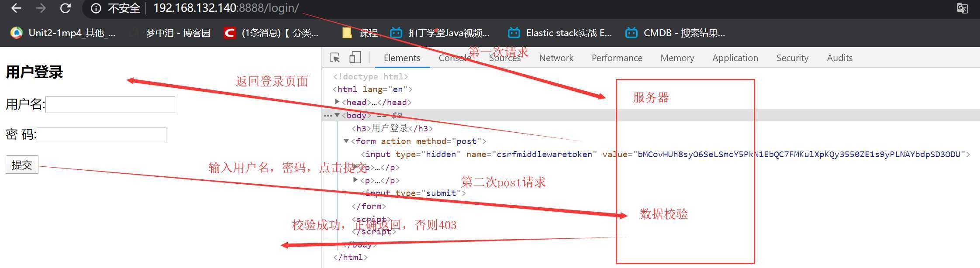The image size is (980, 268).
Task: Select the hidden csrfmiddlewaretoken input node
Action: point(666,154)
